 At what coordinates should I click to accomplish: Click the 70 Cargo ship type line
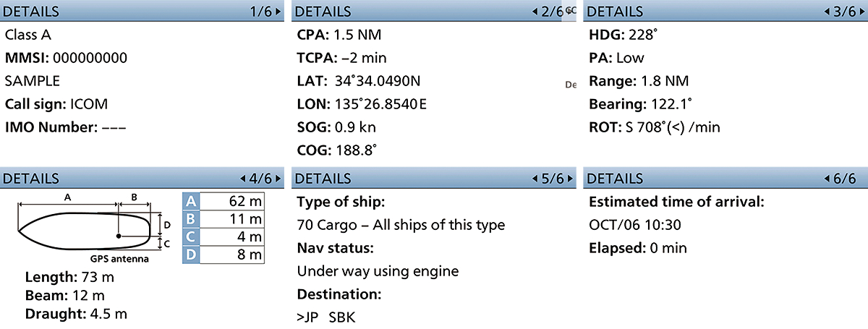401,225
